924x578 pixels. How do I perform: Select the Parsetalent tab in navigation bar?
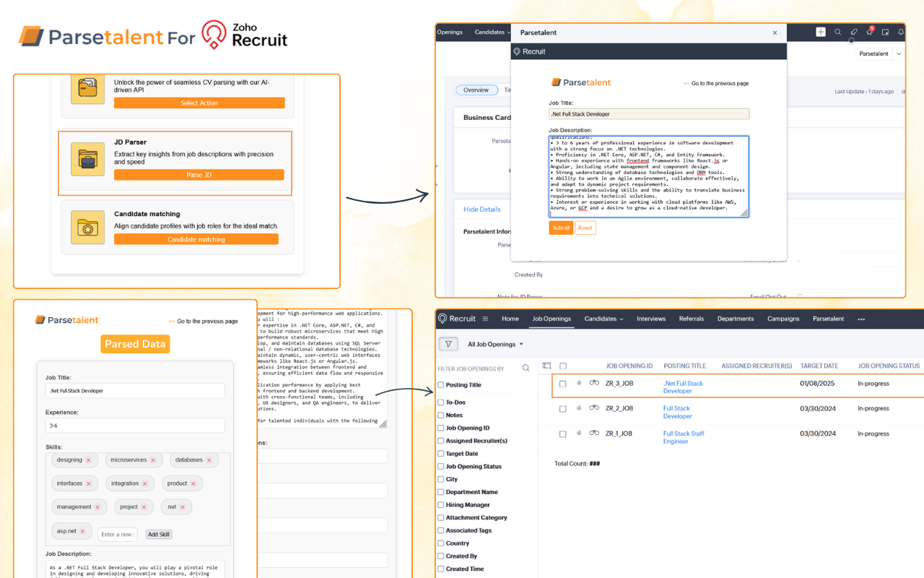point(828,319)
